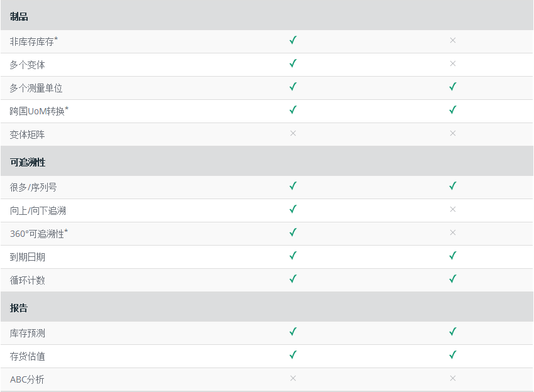
Task: Click second-column checkmark for 库存预测
Action: (x=453, y=332)
